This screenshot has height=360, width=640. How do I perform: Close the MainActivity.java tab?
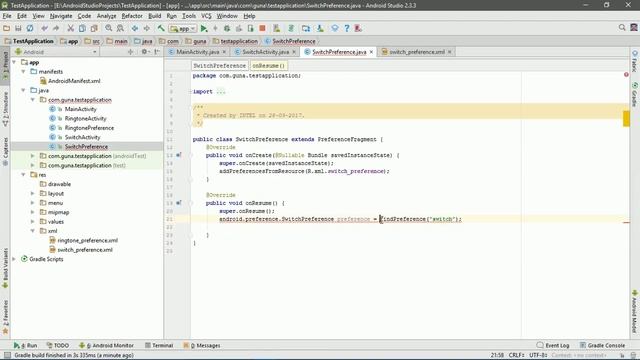pyautogui.click(x=224, y=52)
